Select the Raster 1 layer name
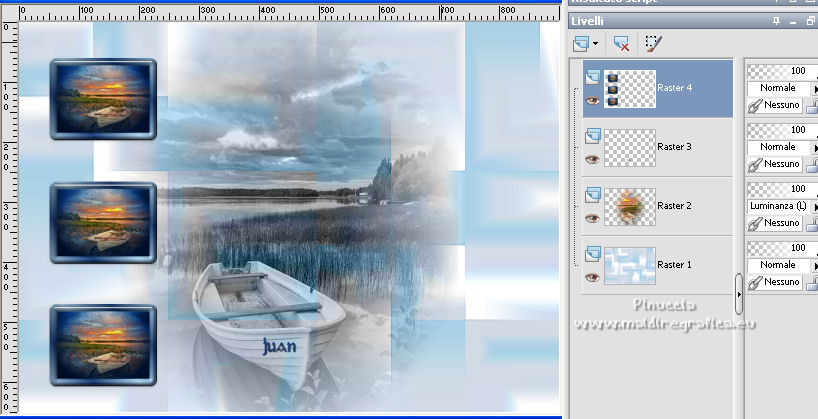The width and height of the screenshot is (818, 419). click(x=675, y=265)
